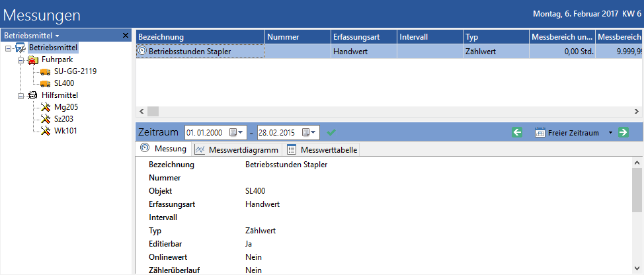Viewport: 644px width, 275px height.
Task: Collapse the Hilfsmittel tree node
Action: [x=21, y=96]
